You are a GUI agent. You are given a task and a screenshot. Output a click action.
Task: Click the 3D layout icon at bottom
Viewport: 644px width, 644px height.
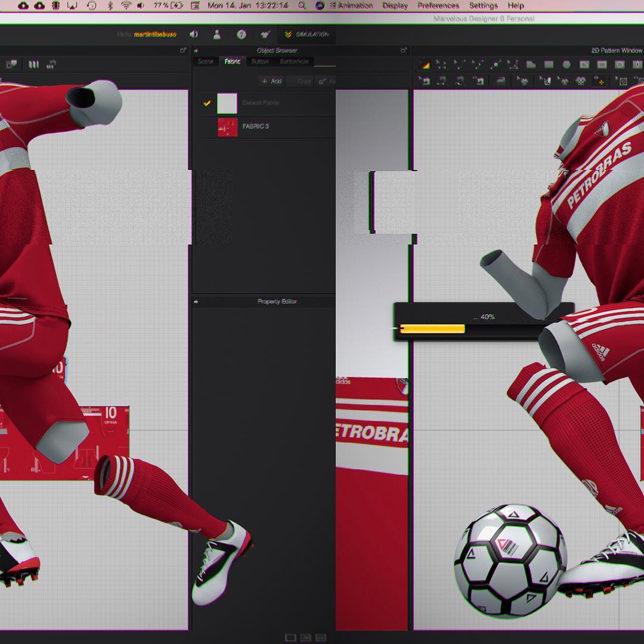point(305,637)
